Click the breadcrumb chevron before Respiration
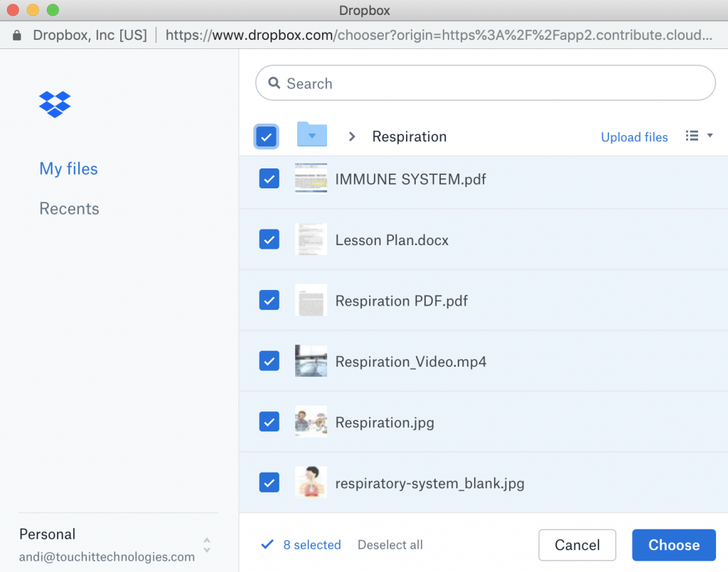This screenshot has width=728, height=572. point(352,136)
